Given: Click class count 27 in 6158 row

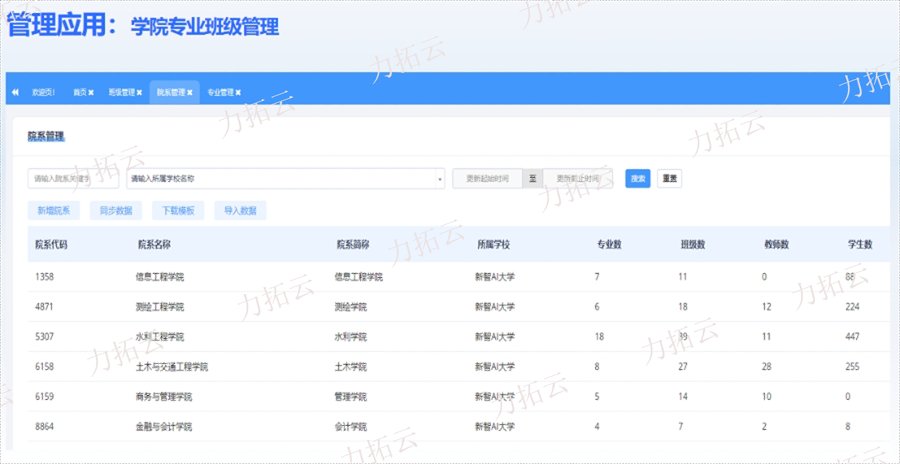Looking at the screenshot, I should 683,367.
